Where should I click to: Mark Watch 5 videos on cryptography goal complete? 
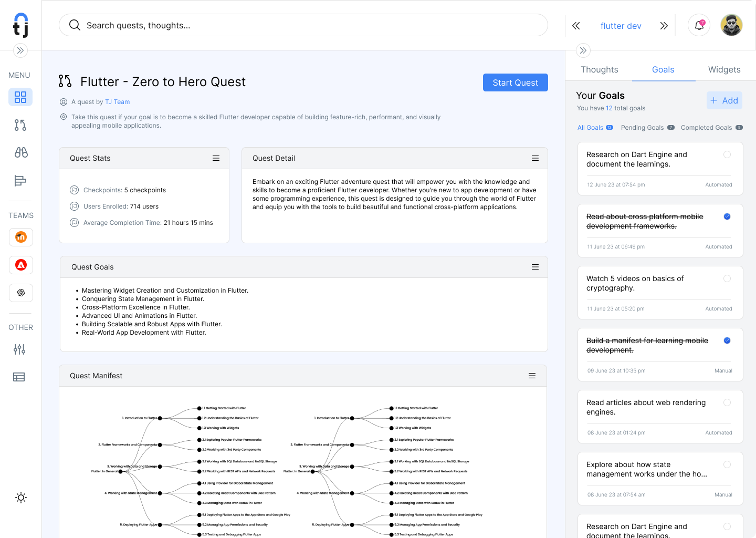tap(727, 278)
